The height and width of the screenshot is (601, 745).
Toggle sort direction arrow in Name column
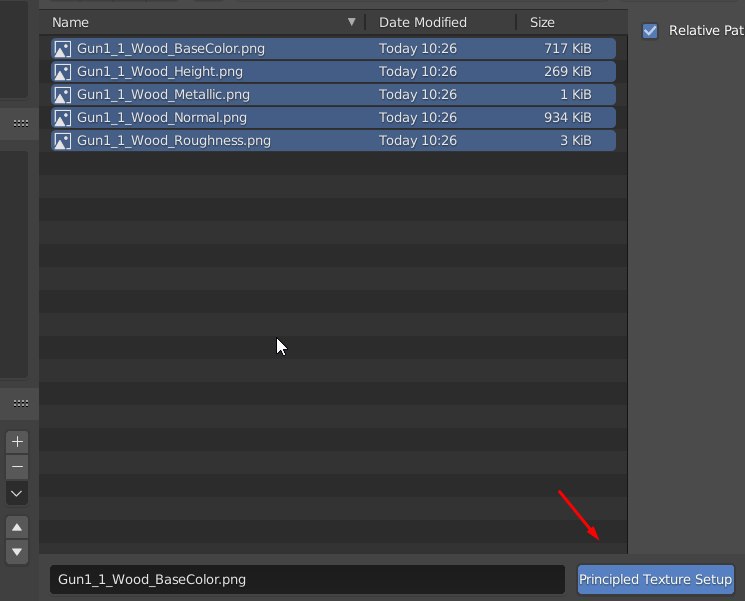(352, 22)
